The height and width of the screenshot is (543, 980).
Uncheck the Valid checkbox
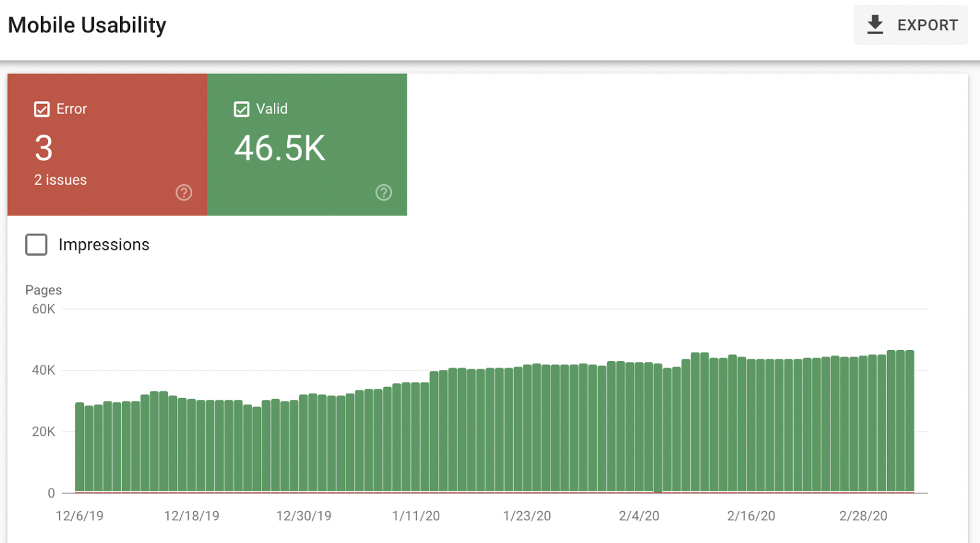click(x=241, y=109)
